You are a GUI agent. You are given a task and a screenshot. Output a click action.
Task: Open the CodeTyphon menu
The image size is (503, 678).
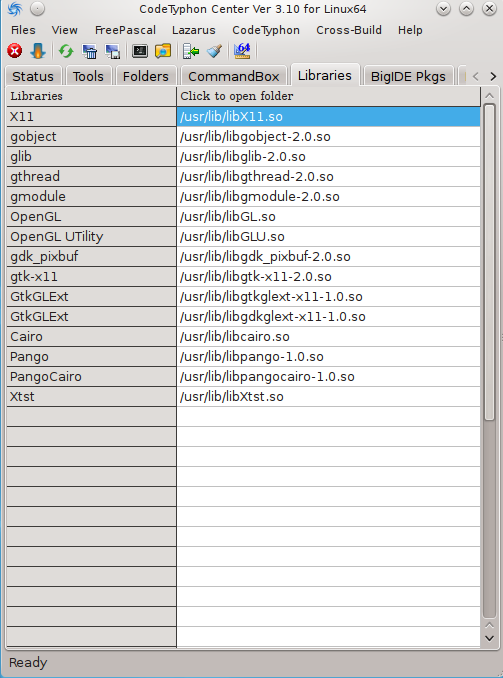266,30
